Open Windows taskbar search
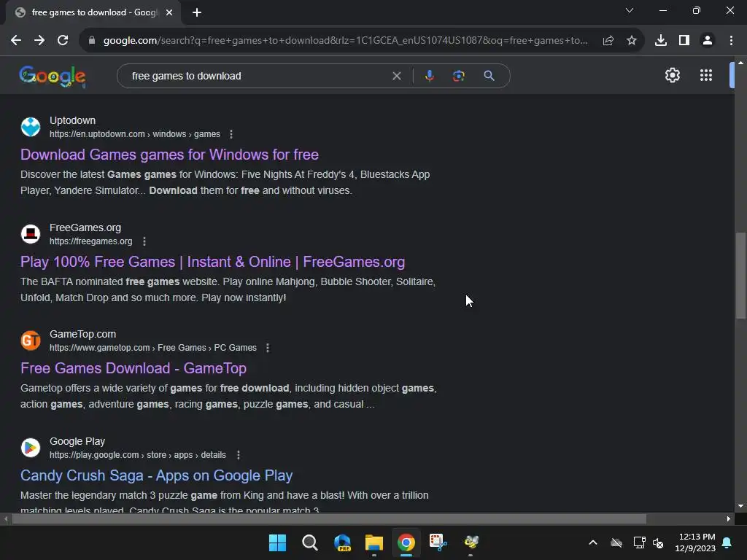 309,542
